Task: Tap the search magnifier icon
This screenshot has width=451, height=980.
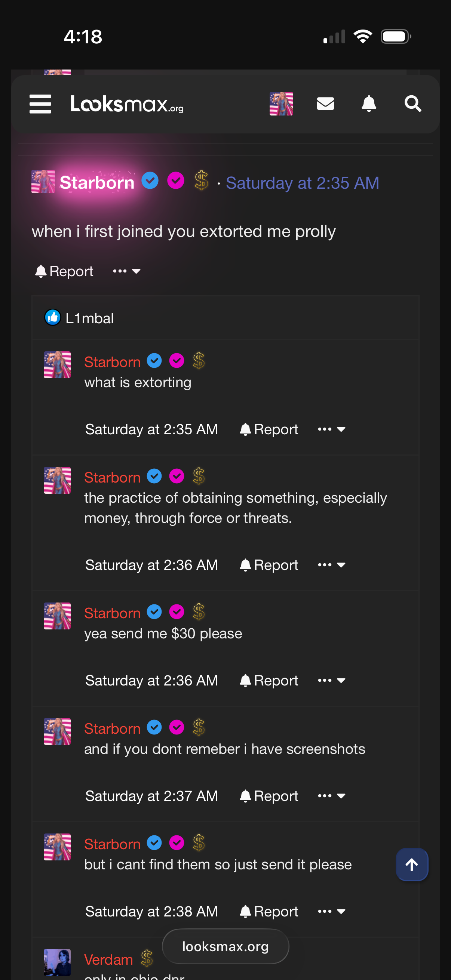Action: click(412, 104)
